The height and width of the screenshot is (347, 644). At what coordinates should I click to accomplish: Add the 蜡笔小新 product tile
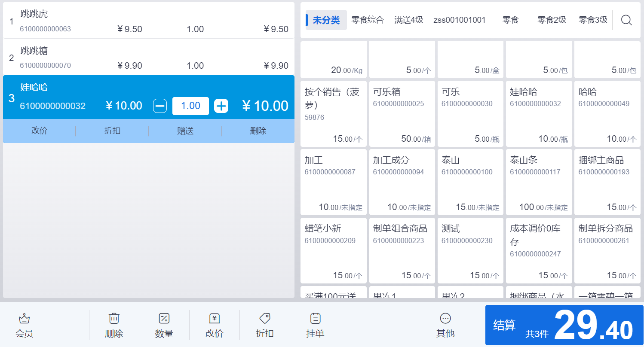334,251
